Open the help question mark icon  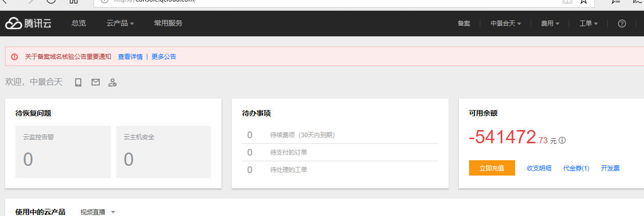click(x=622, y=24)
